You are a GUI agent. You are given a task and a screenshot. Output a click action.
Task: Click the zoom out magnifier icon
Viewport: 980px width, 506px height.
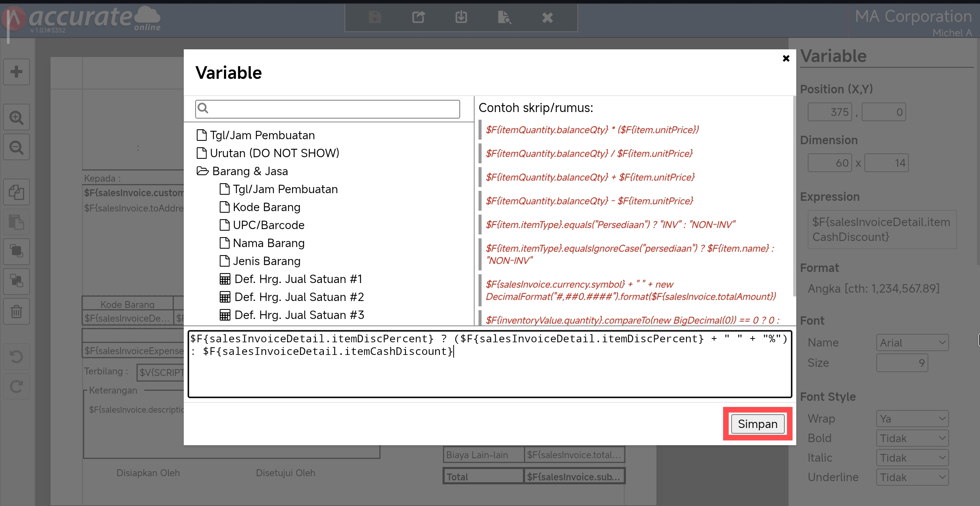point(16,147)
